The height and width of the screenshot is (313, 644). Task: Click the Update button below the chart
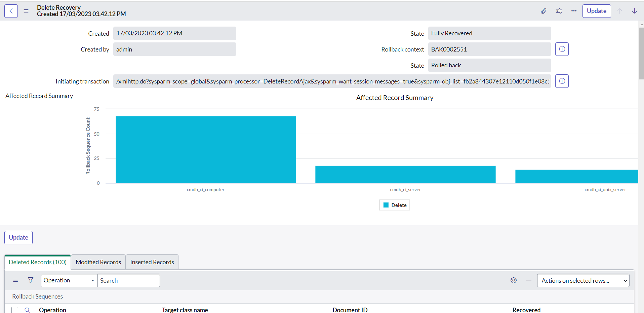click(x=18, y=238)
